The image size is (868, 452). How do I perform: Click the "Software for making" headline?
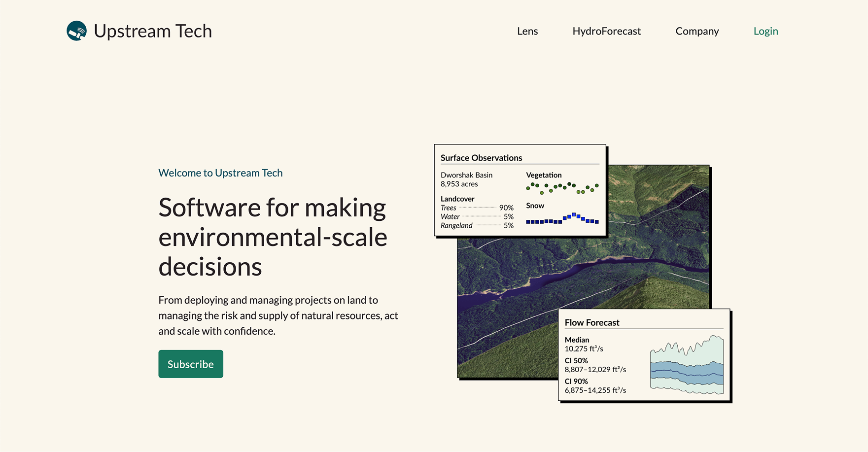click(x=272, y=208)
